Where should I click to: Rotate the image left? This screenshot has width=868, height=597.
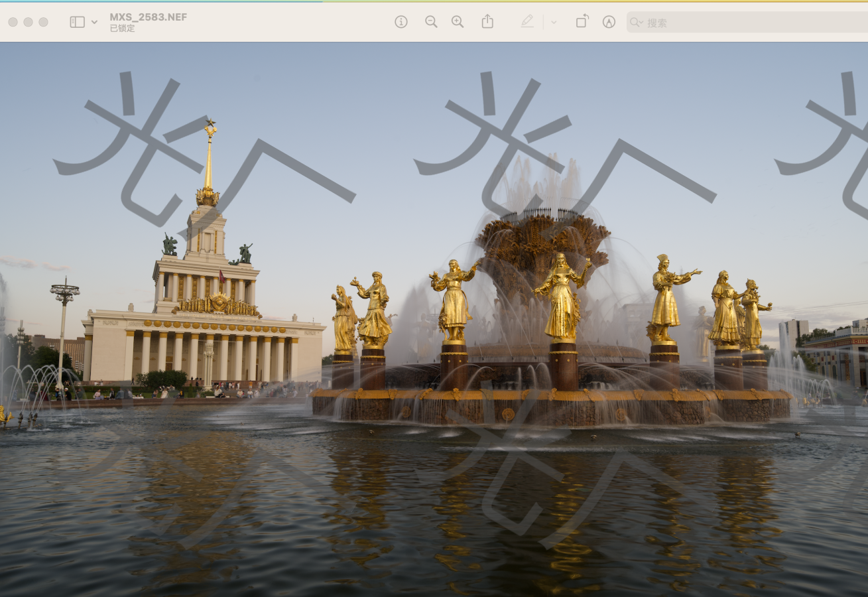point(582,21)
